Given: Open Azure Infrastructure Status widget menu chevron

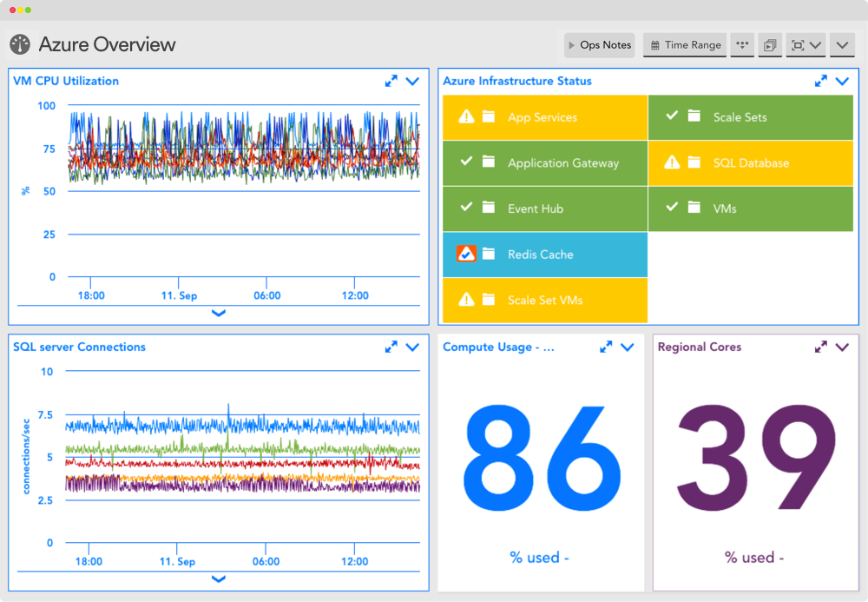Looking at the screenshot, I should pos(842,82).
